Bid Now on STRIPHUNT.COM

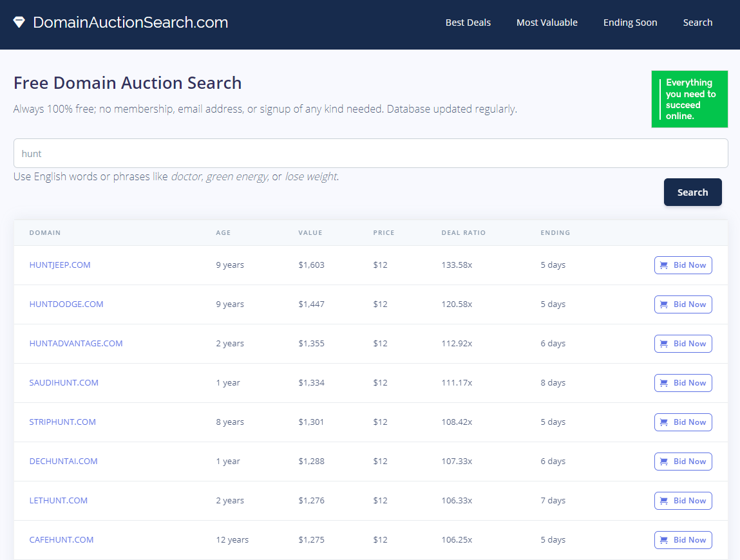(683, 422)
